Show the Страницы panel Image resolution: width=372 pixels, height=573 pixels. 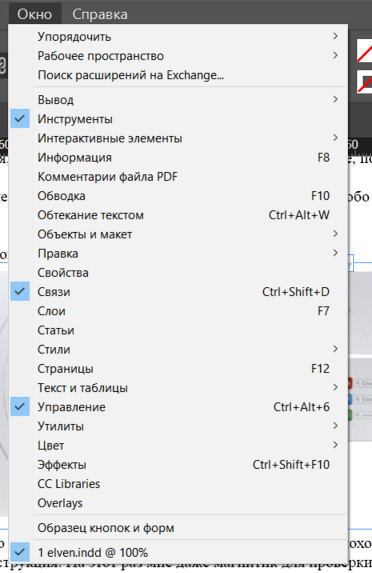tap(178, 368)
